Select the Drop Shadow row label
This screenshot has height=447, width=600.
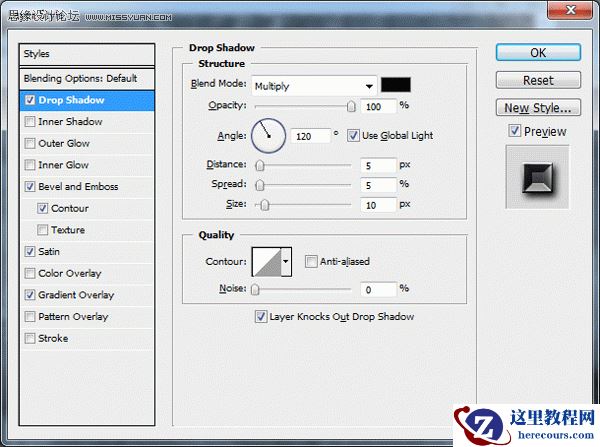tap(71, 100)
